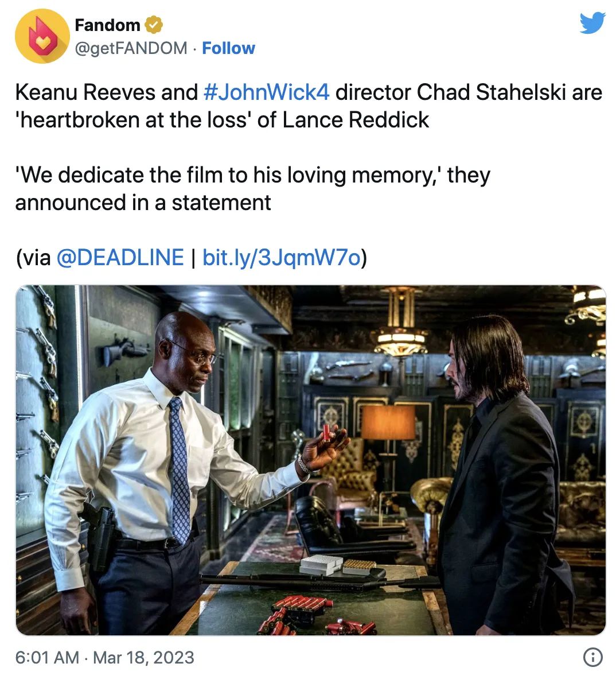
Task: Open the bit.ly/3JqmW7o link
Action: (x=281, y=257)
